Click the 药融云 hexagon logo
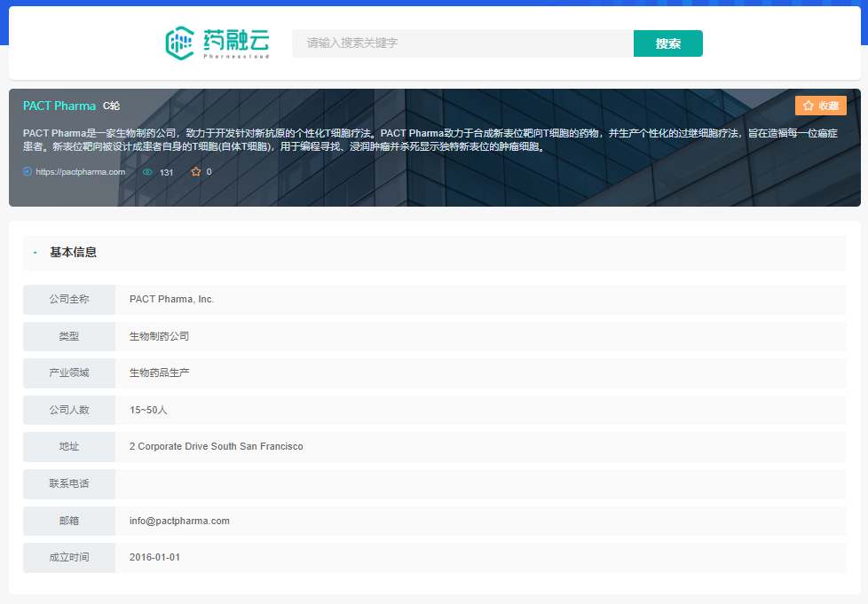The height and width of the screenshot is (604, 868). [180, 43]
